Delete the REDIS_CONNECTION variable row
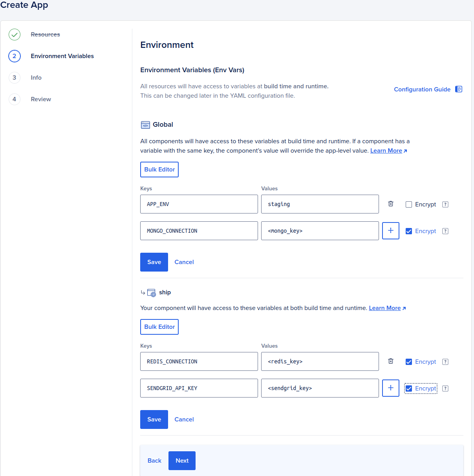The height and width of the screenshot is (476, 474). (390, 361)
